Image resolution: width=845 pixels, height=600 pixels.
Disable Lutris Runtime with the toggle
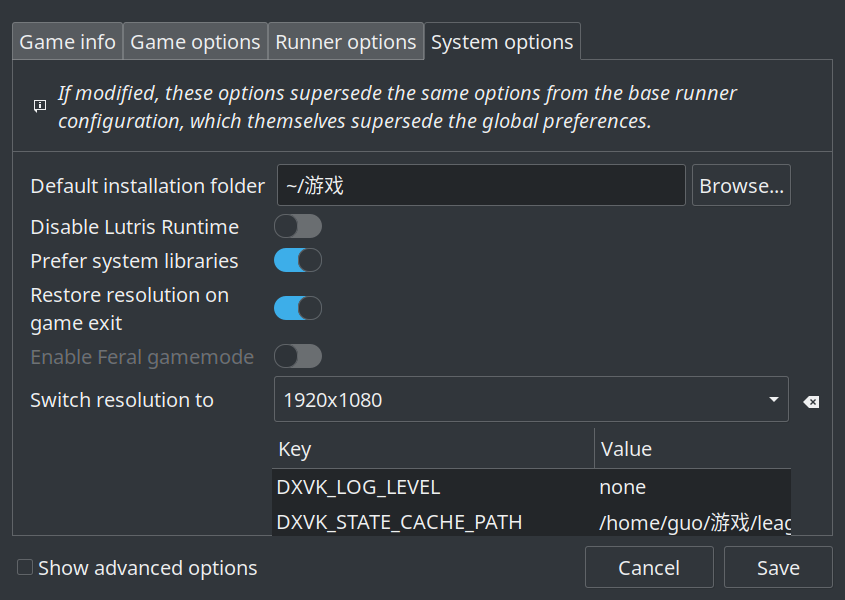(x=297, y=226)
